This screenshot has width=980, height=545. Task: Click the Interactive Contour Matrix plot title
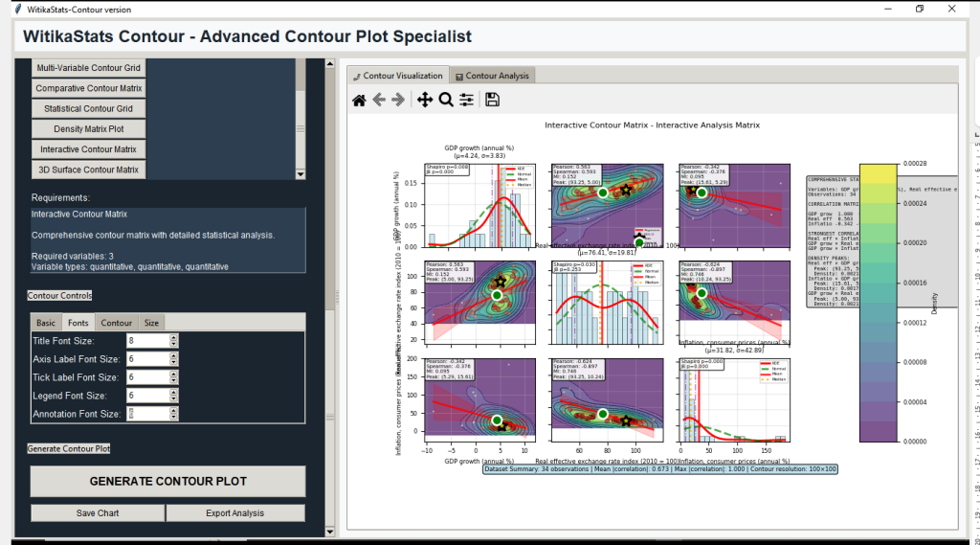coord(652,125)
